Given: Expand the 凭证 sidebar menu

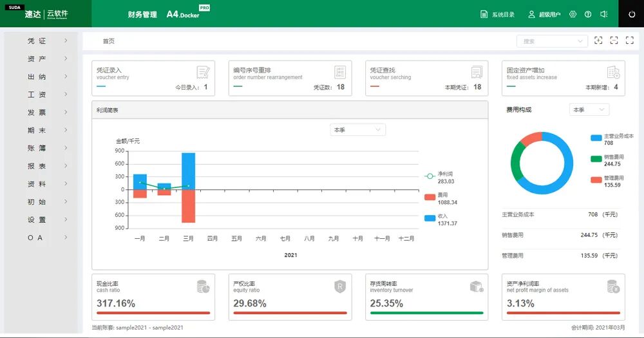Looking at the screenshot, I should coord(41,41).
